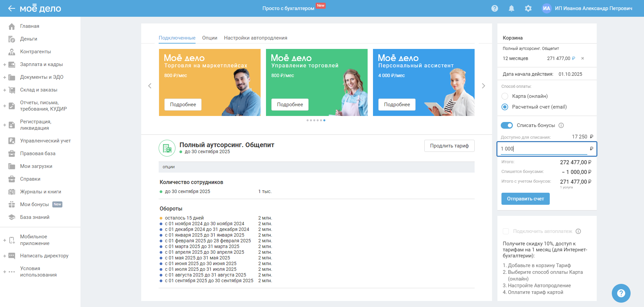Click the Продлить тариф button

(x=449, y=146)
